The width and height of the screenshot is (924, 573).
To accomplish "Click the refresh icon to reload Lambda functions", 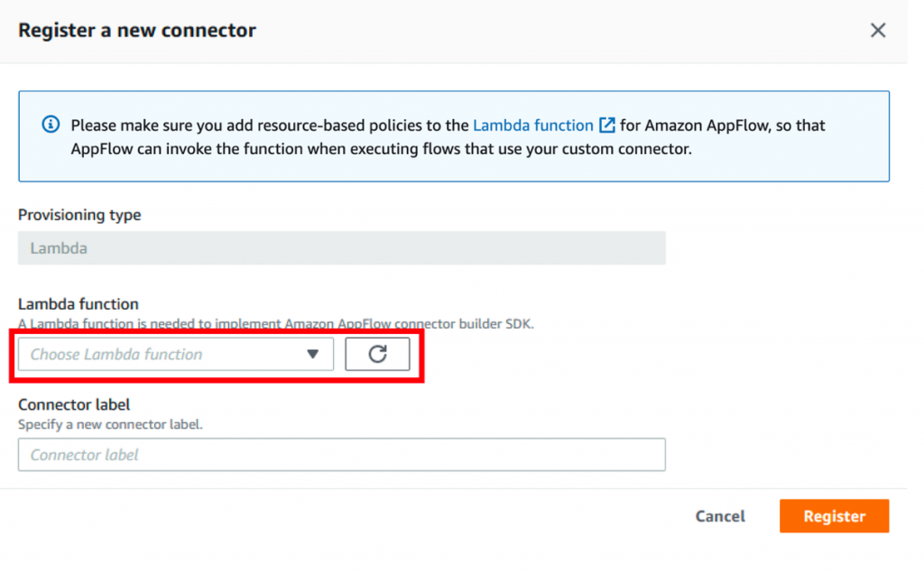I will [377, 354].
